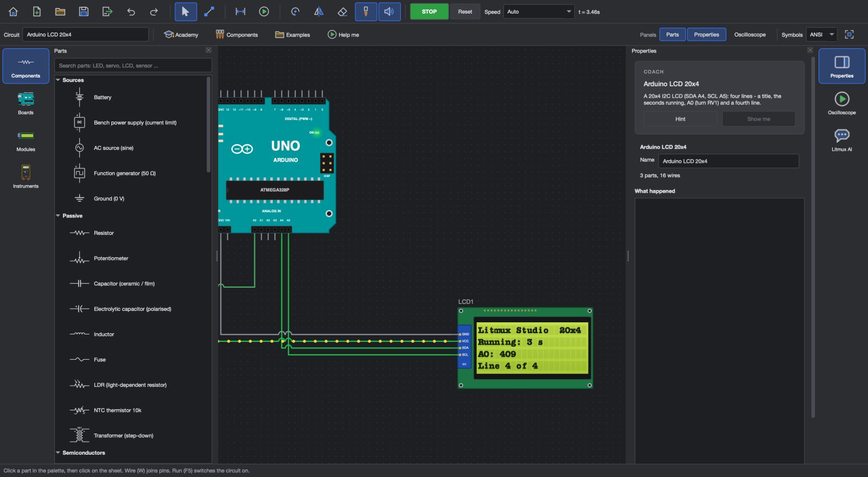Undo the last action
The width and height of the screenshot is (868, 477).
131,11
